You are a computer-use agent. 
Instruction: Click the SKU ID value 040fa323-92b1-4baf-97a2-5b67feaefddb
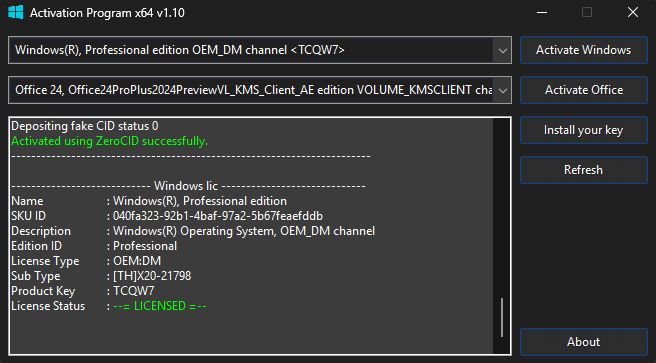coord(218,216)
